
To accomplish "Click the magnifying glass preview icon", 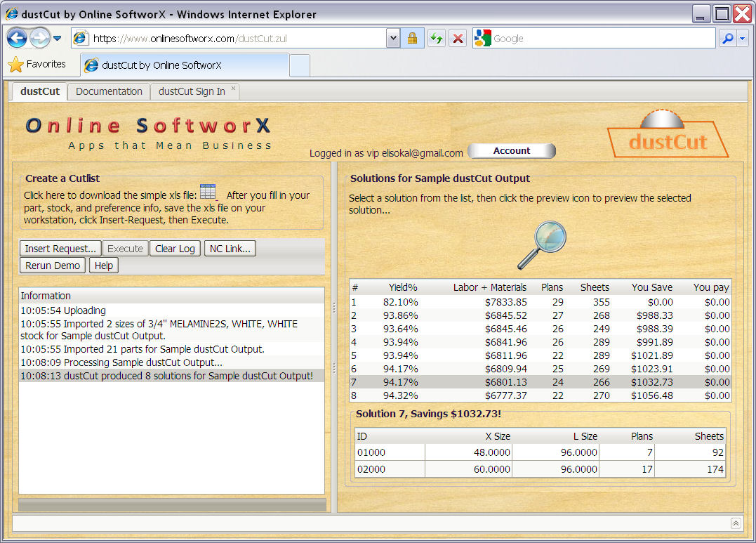I will pyautogui.click(x=541, y=244).
